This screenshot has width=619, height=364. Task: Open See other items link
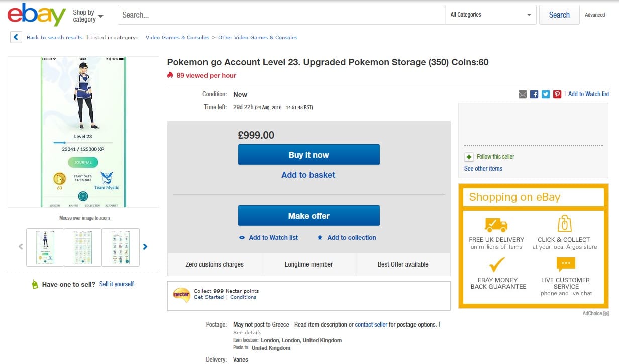(x=483, y=169)
